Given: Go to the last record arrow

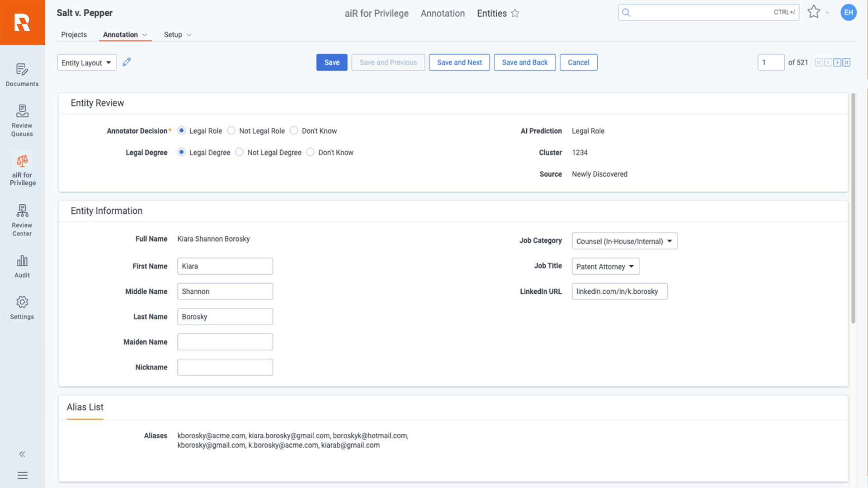Looking at the screenshot, I should click(x=846, y=62).
